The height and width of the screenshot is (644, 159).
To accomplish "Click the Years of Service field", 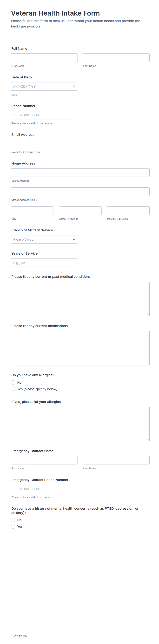I will tap(44, 263).
